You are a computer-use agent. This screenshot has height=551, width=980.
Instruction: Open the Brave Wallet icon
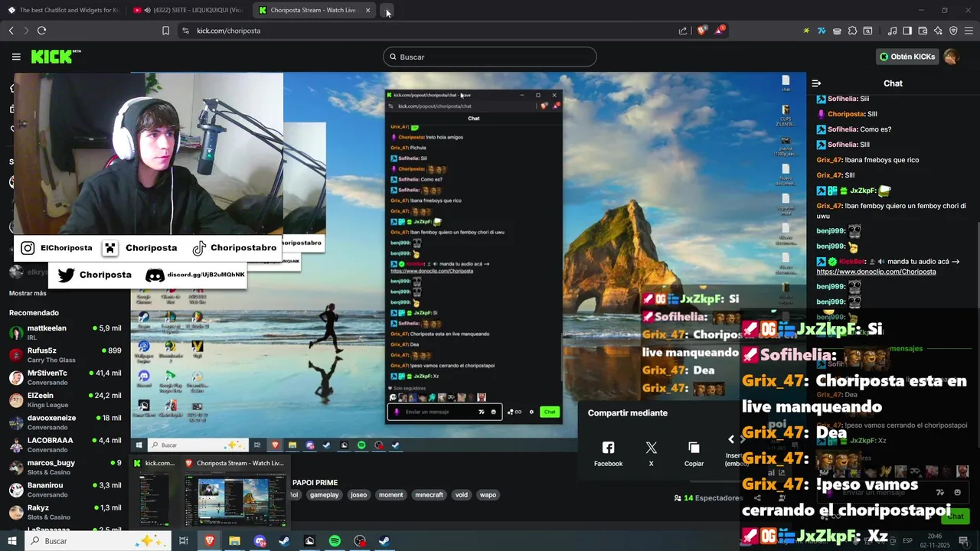click(923, 31)
